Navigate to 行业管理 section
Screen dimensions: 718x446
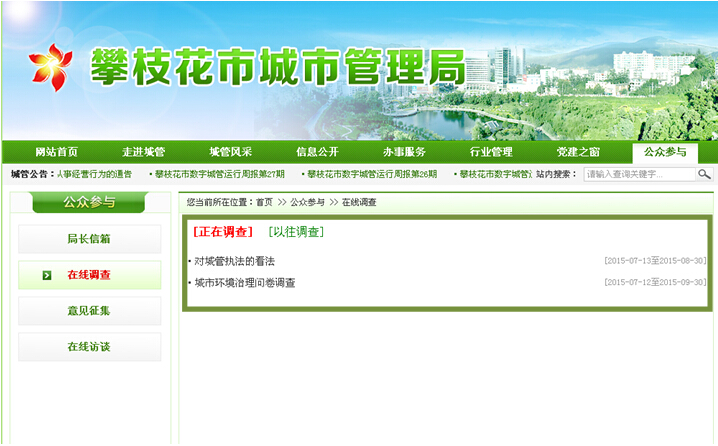point(491,152)
